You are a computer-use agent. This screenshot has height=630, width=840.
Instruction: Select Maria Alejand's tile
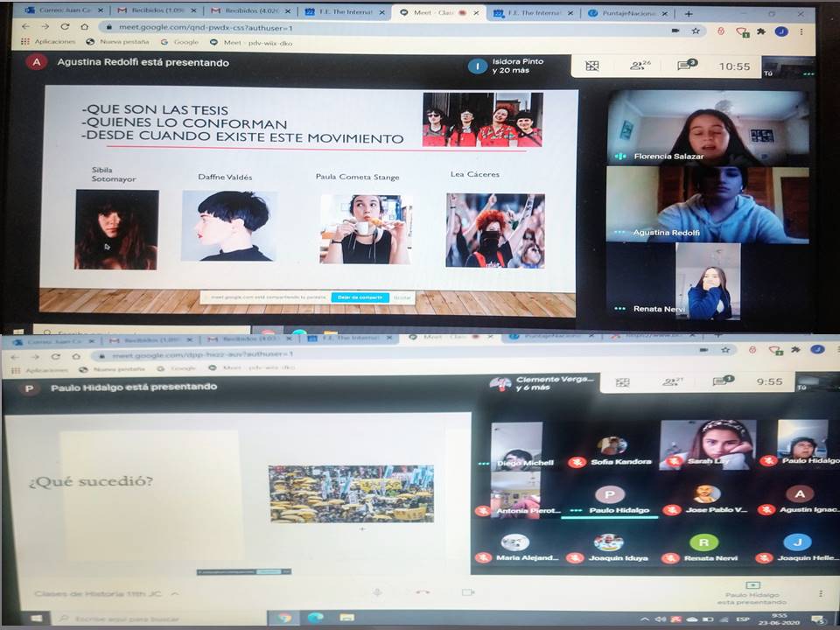click(516, 548)
